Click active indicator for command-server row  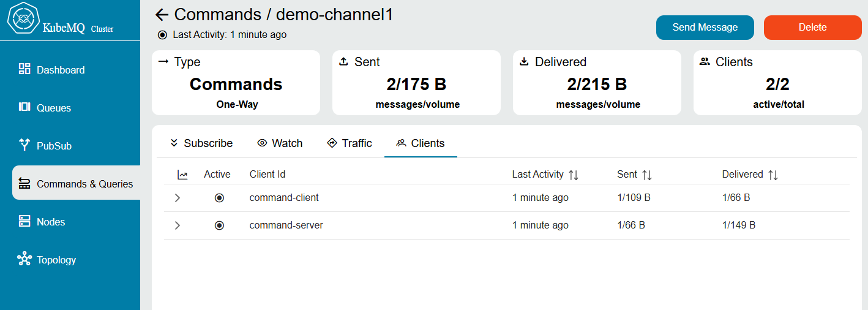[219, 225]
